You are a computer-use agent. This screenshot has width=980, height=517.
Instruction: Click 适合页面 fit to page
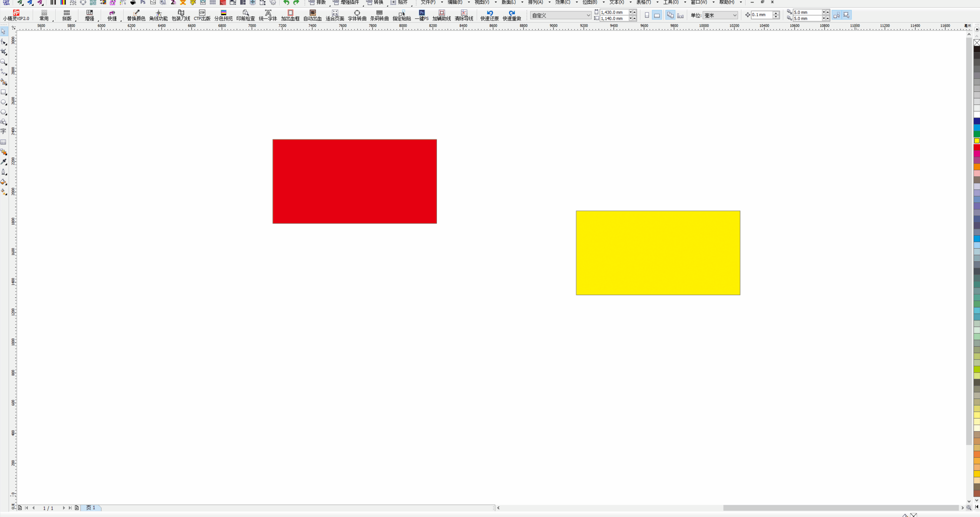pyautogui.click(x=335, y=15)
